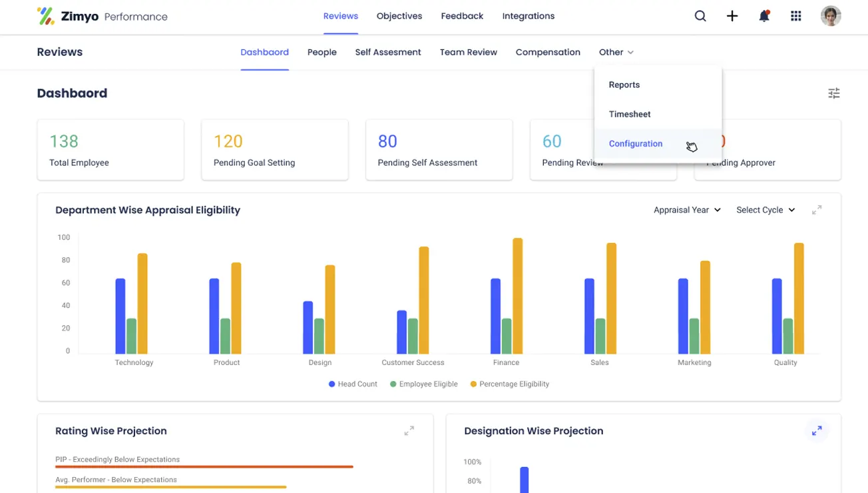Open the apps grid icon
This screenshot has width=868, height=493.
click(795, 15)
